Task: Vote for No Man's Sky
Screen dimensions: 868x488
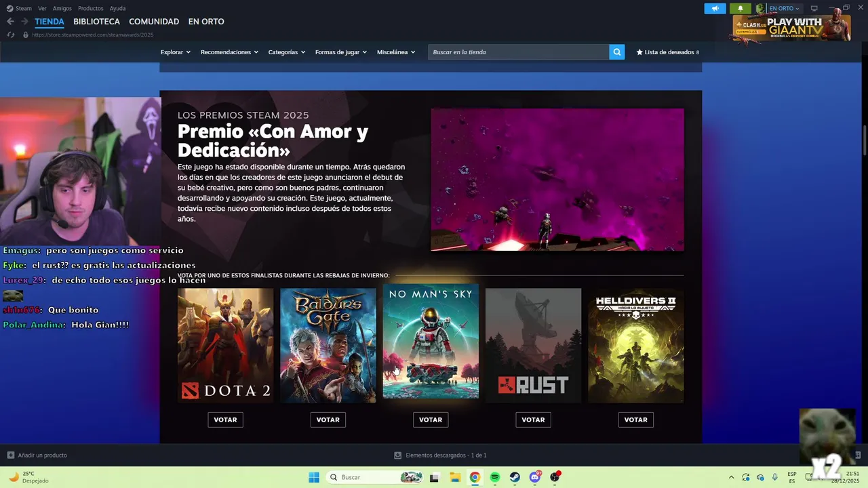Action: pyautogui.click(x=431, y=420)
